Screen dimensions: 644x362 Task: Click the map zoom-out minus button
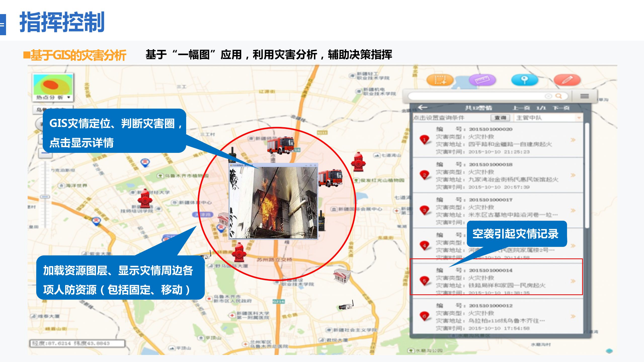pos(45,154)
